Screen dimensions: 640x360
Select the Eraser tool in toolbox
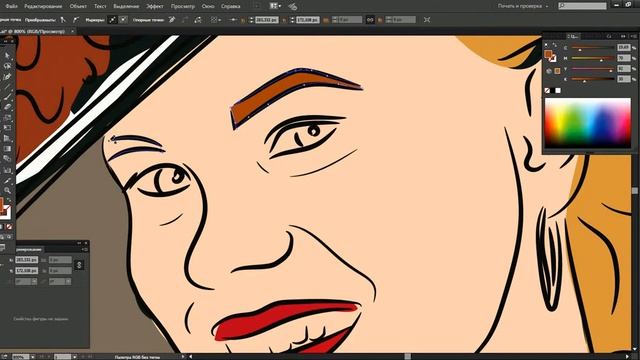click(7, 107)
